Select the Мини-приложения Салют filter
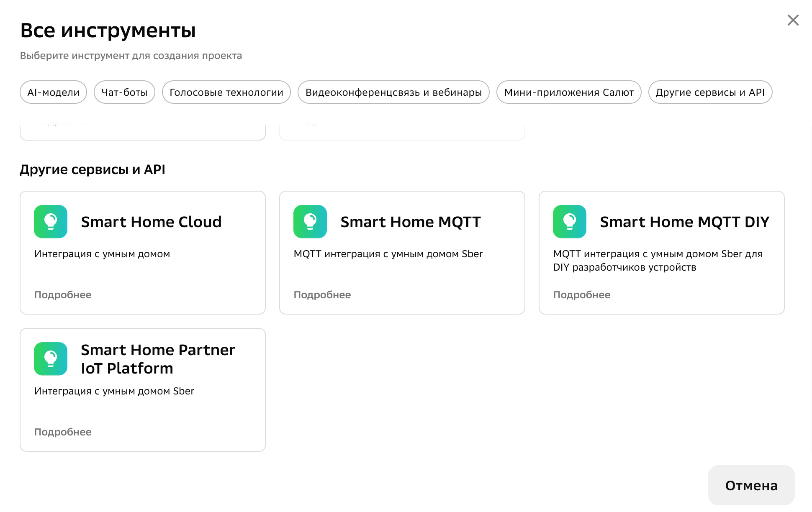Image resolution: width=812 pixels, height=512 pixels. (569, 92)
